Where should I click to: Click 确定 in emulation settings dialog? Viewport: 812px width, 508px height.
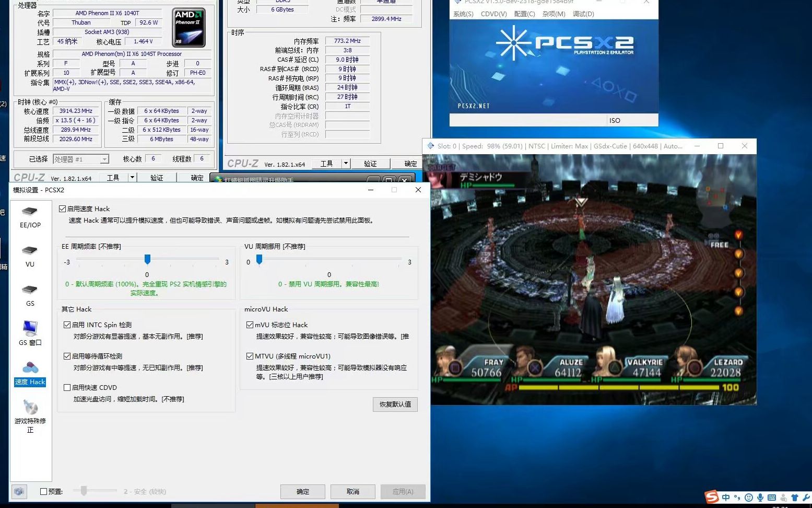click(303, 491)
